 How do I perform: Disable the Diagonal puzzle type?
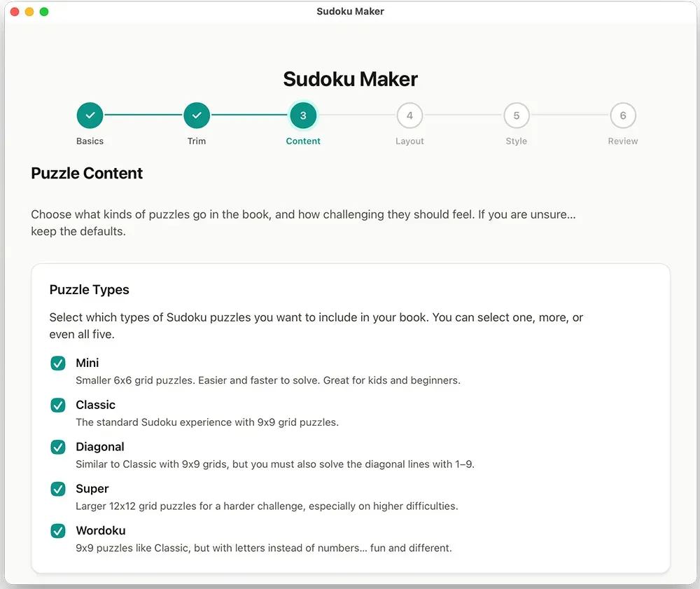57,447
